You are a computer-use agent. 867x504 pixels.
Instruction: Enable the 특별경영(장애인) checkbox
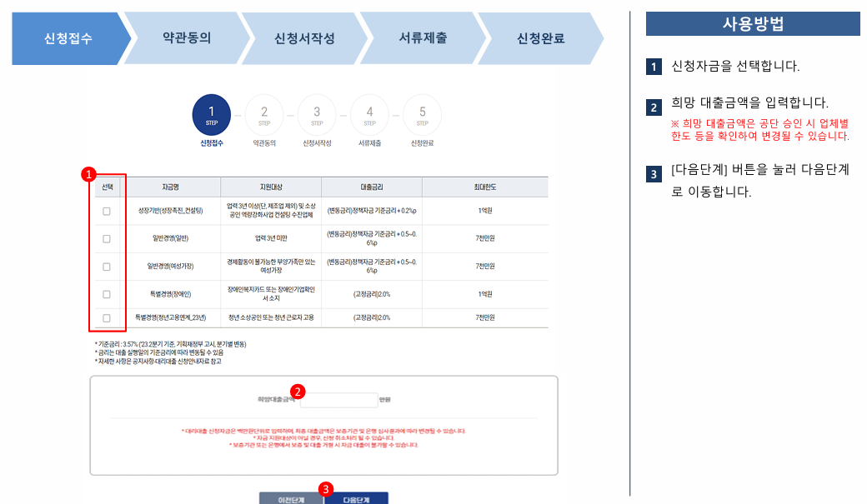tap(106, 293)
